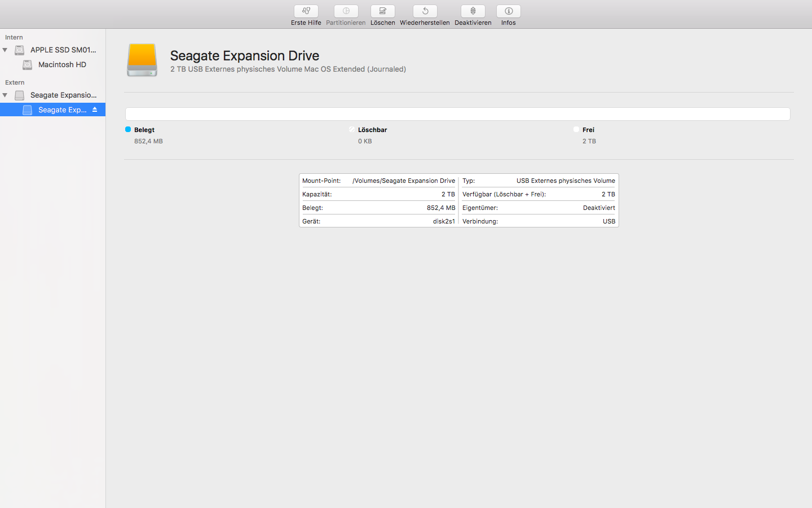Click the Intern section header
The height and width of the screenshot is (508, 812).
[14, 37]
